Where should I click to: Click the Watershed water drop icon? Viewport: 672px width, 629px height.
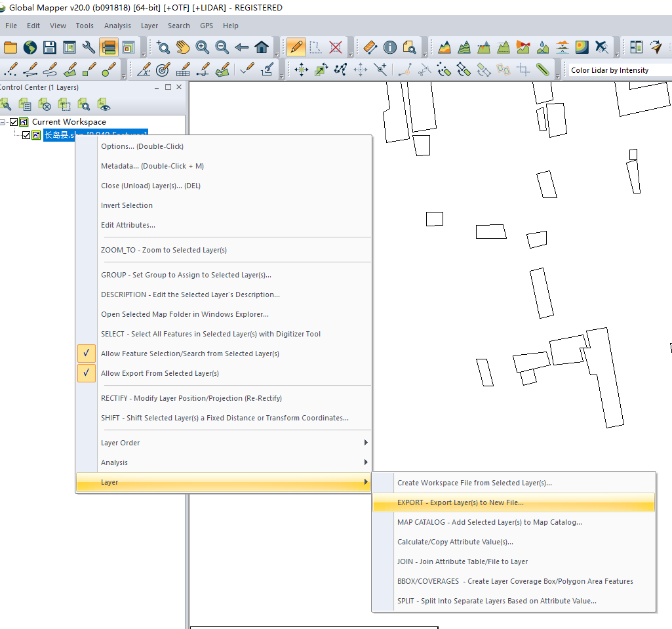point(543,47)
